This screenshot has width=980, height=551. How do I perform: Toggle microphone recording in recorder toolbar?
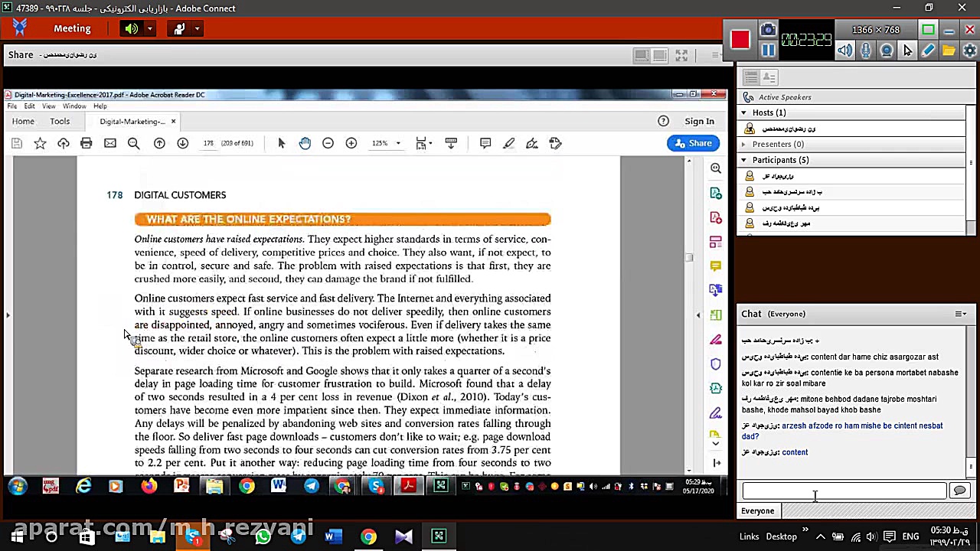pyautogui.click(x=866, y=51)
